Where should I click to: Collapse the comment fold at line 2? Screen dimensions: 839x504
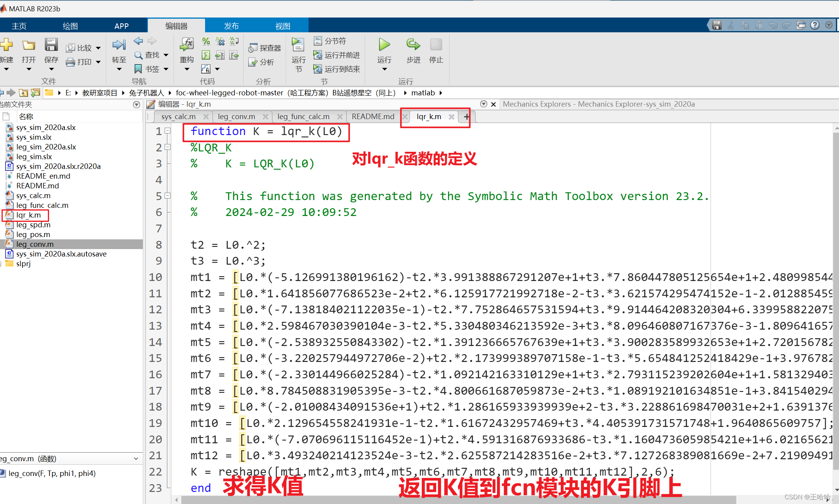168,147
